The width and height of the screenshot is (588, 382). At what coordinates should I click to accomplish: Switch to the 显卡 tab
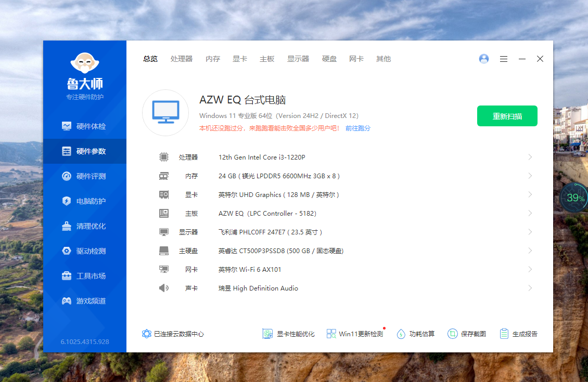(x=240, y=59)
